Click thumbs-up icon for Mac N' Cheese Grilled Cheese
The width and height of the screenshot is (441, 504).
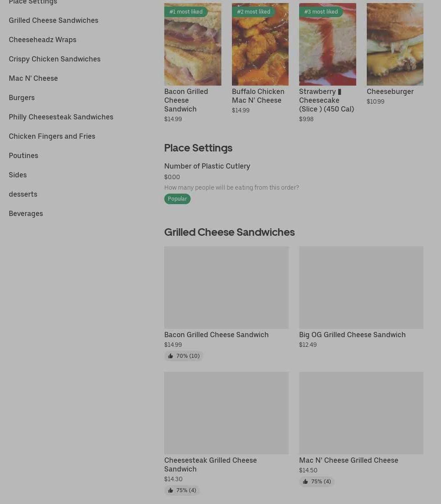tap(305, 482)
